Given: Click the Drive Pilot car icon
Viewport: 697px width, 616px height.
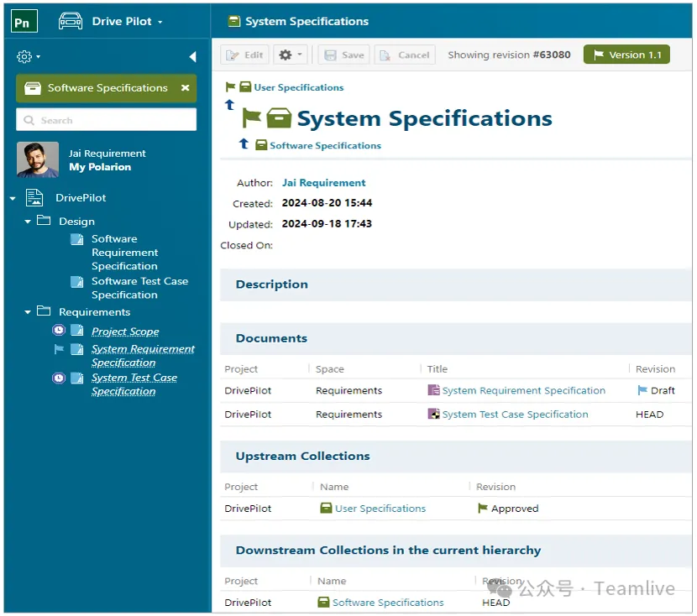Looking at the screenshot, I should coord(71,21).
